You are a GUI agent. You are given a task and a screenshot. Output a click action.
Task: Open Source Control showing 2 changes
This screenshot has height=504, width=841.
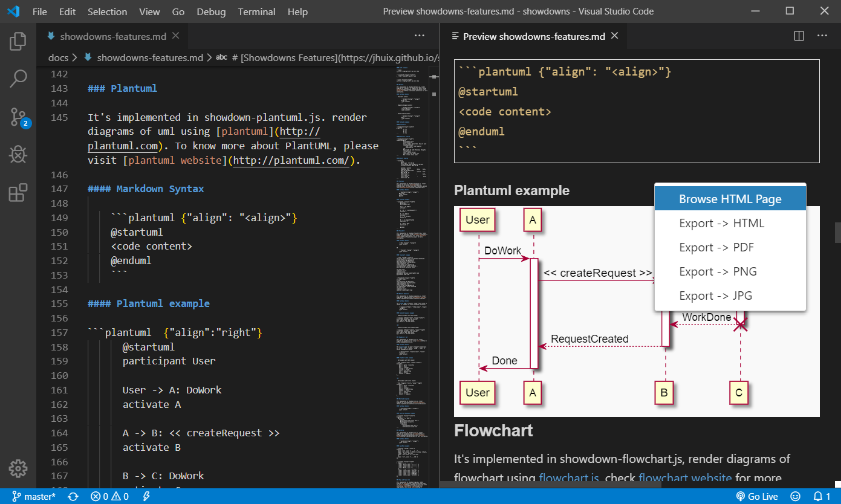pos(18,117)
